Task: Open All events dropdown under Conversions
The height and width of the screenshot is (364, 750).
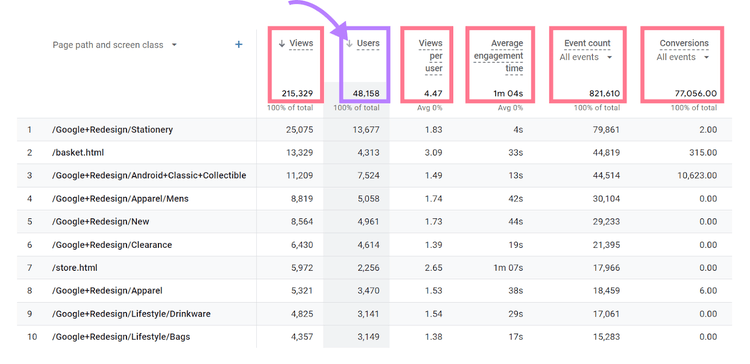Action: [x=683, y=57]
